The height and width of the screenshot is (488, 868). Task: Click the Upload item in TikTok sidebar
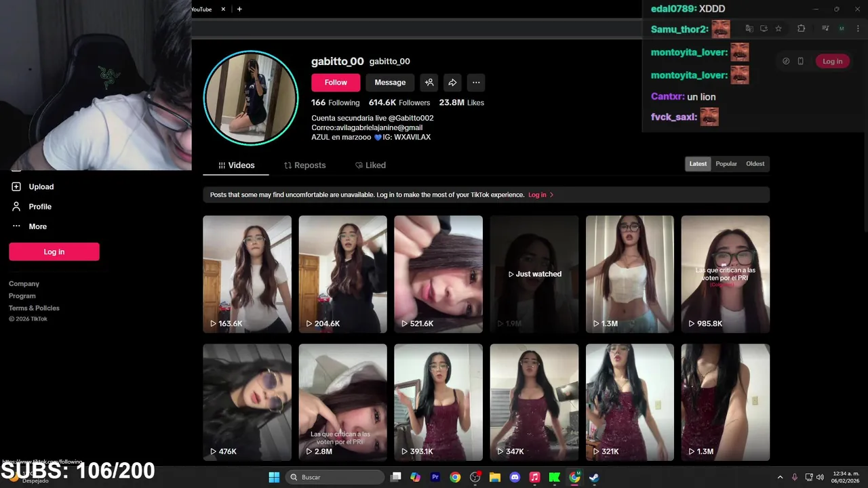(41, 186)
